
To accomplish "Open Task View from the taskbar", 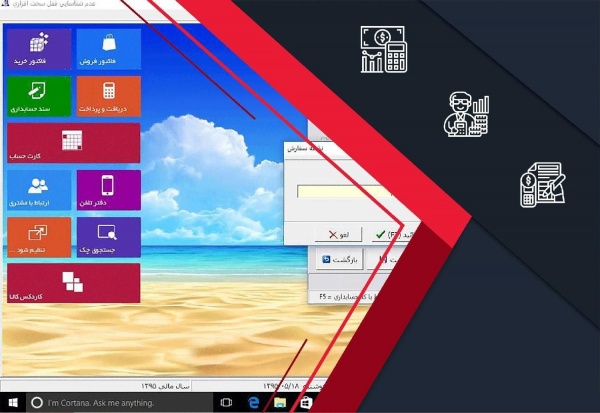I will click(x=226, y=403).
